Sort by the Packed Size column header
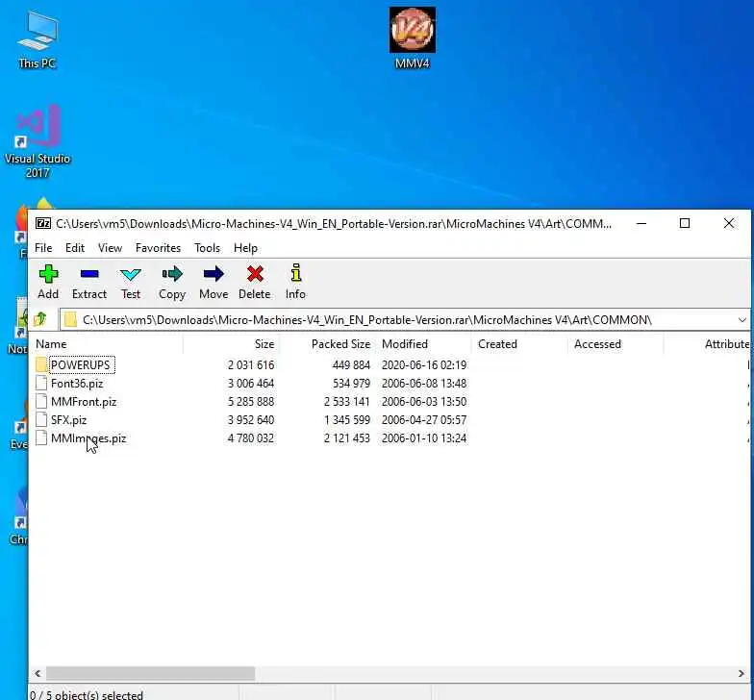Viewport: 754px width, 700px height. tap(327, 344)
